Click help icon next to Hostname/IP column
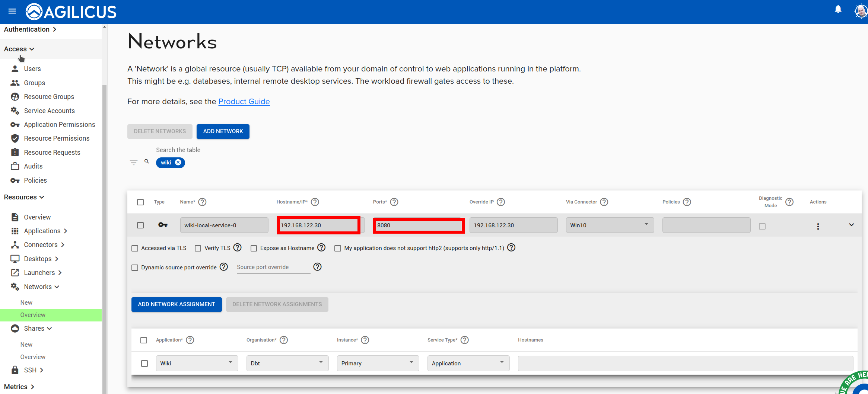This screenshot has width=868, height=394. 315,202
